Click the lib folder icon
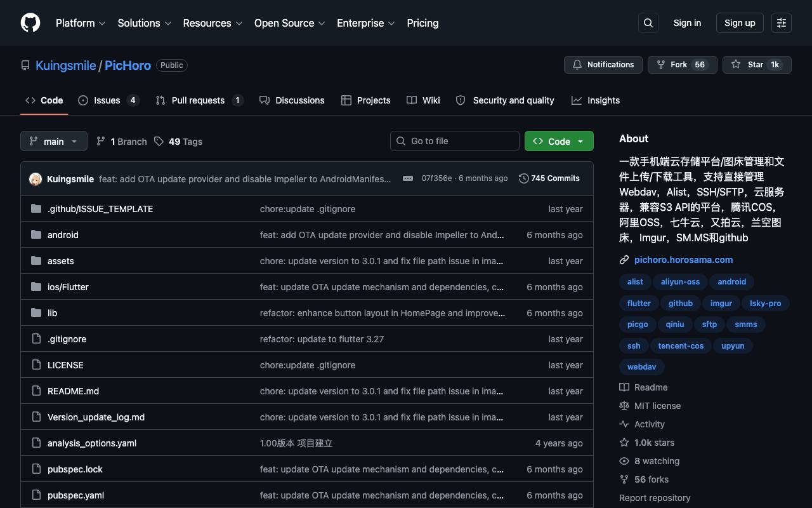 coord(36,312)
